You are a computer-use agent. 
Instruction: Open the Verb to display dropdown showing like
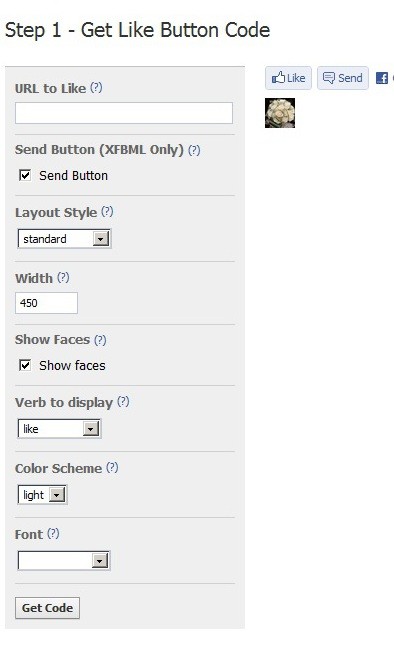coord(59,429)
